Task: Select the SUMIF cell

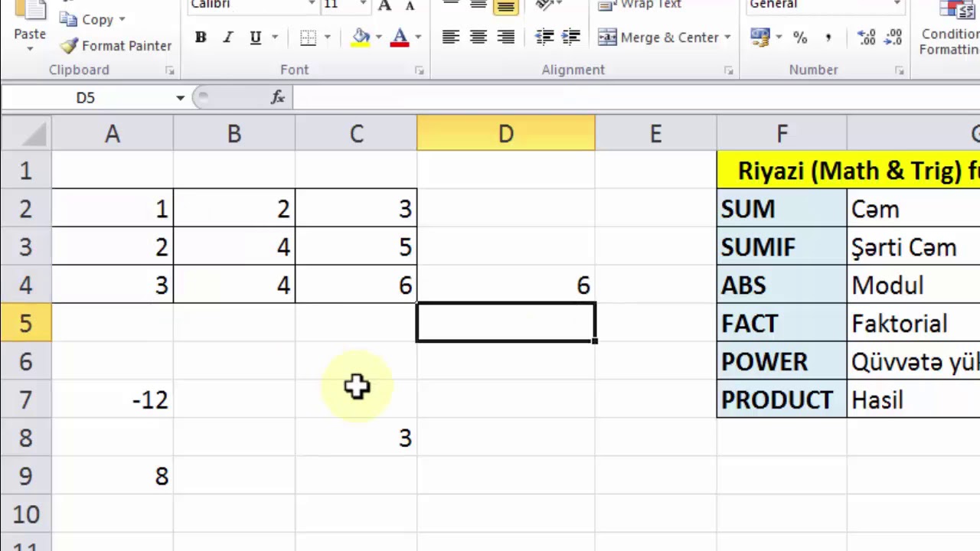Action: click(782, 246)
